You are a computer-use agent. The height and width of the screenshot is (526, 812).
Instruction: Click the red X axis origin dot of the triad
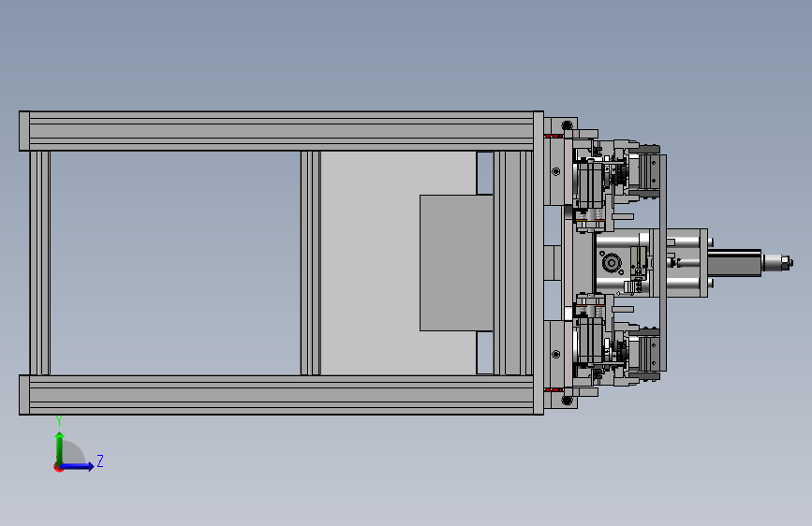click(58, 467)
